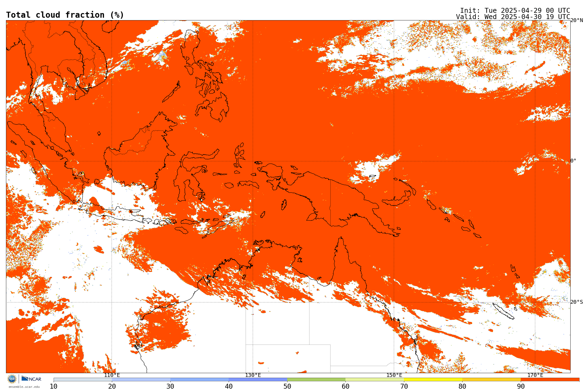Click the 20-30 light blue colorbar segment
The height and width of the screenshot is (390, 588).
tap(141, 379)
